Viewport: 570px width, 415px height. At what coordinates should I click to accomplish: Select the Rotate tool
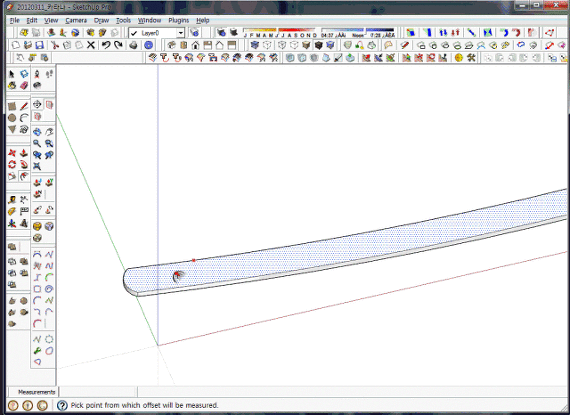(12, 165)
